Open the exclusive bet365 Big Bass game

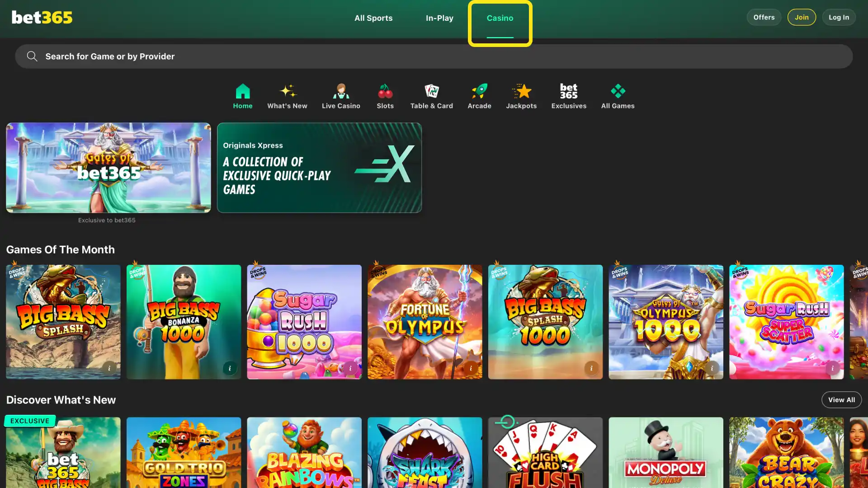coord(63,452)
